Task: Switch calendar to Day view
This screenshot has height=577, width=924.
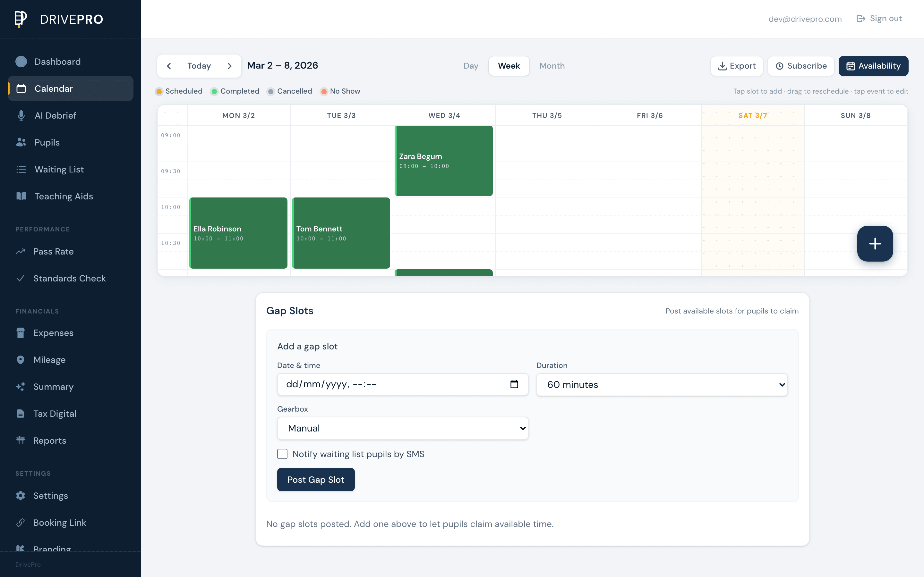Action: (471, 66)
